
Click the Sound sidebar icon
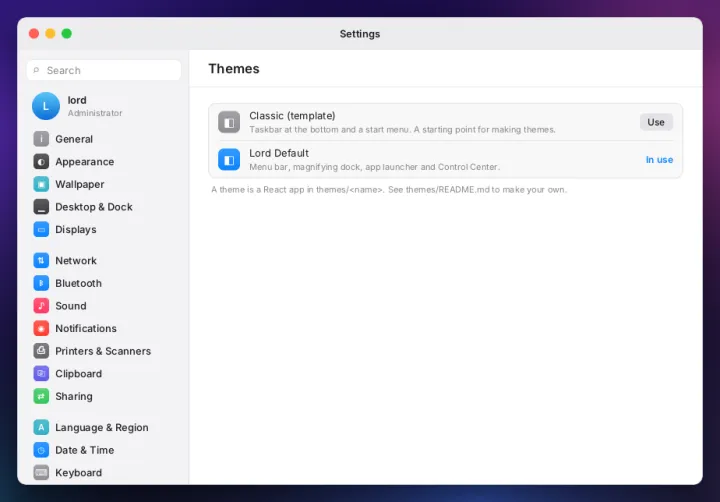pyautogui.click(x=41, y=305)
